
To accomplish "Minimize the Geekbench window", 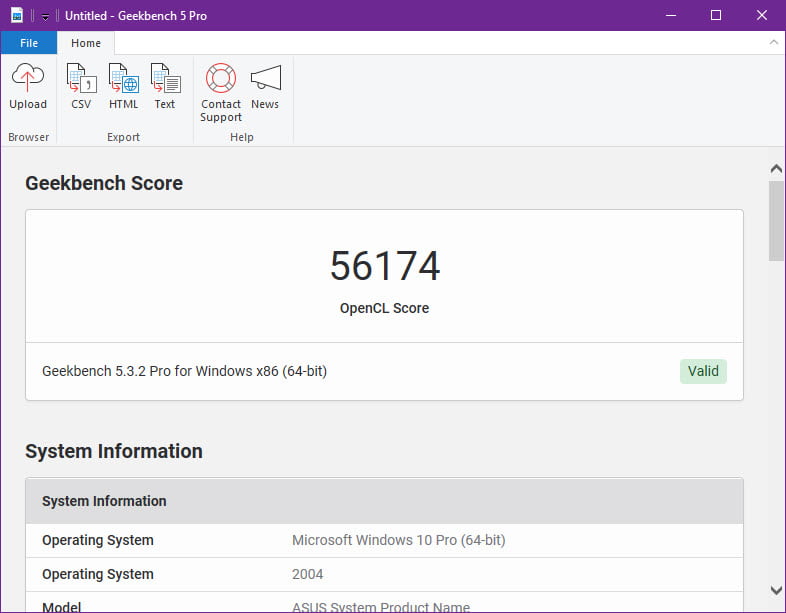I will click(671, 16).
